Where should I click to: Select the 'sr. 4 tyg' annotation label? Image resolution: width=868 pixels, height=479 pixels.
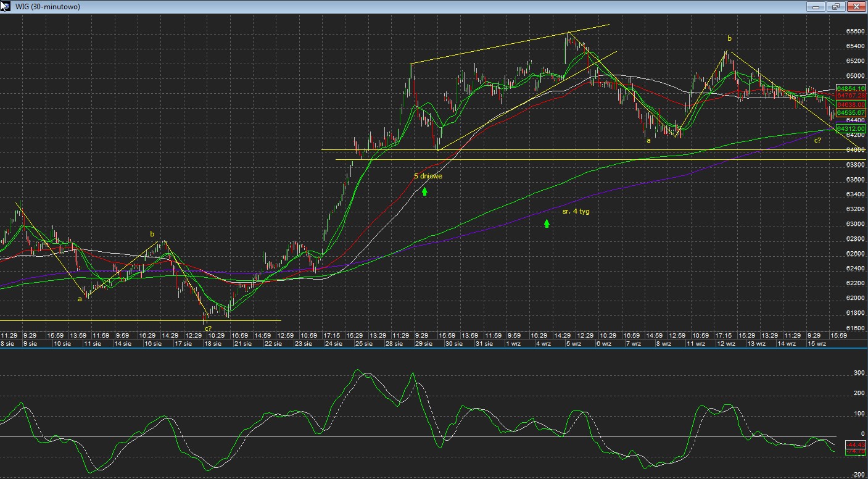pyautogui.click(x=576, y=211)
